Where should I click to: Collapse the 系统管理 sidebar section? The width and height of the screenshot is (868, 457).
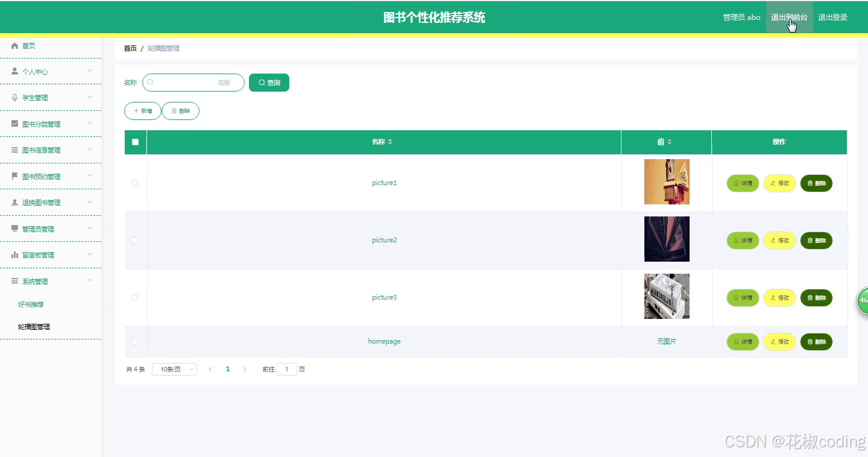pyautogui.click(x=51, y=280)
